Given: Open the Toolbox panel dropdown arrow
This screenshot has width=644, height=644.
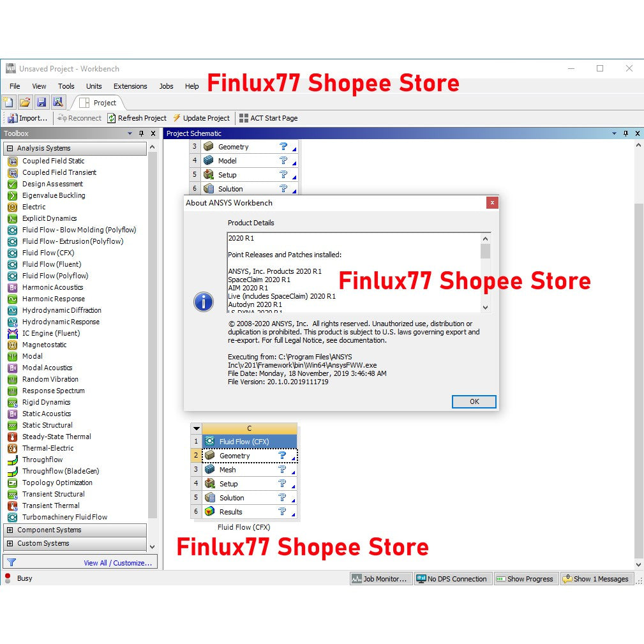Looking at the screenshot, I should pyautogui.click(x=130, y=133).
